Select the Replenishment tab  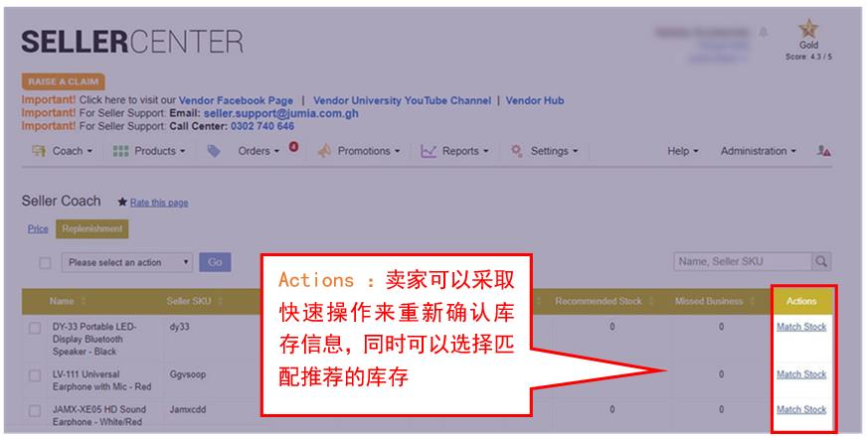coord(91,228)
